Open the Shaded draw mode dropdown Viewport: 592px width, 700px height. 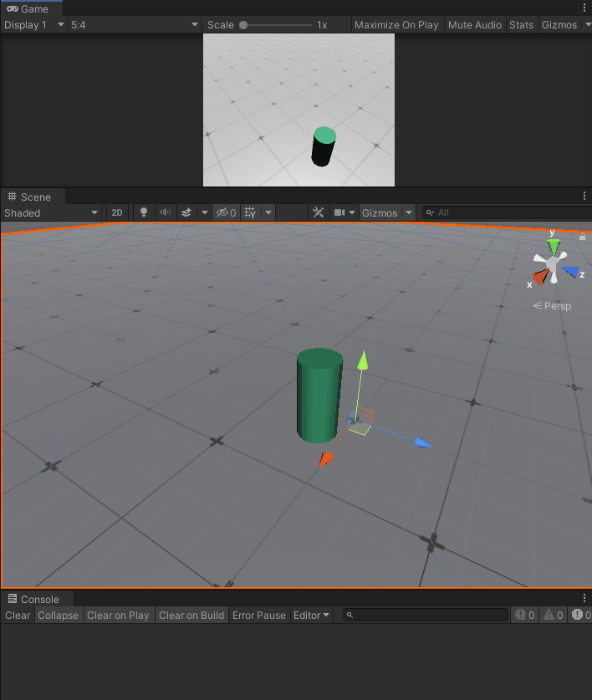(x=50, y=213)
